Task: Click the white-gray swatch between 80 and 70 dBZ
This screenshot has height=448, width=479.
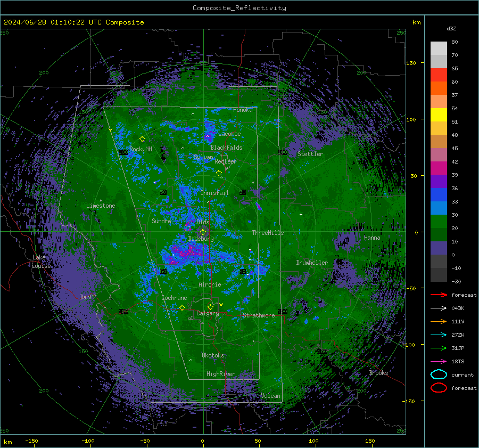Action: tap(439, 48)
